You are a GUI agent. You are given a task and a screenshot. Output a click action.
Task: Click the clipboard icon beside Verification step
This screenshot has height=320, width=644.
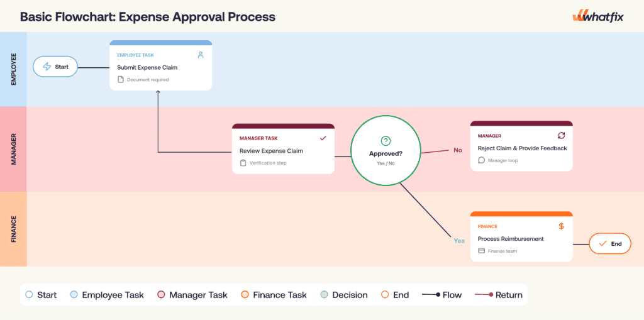coord(243,163)
